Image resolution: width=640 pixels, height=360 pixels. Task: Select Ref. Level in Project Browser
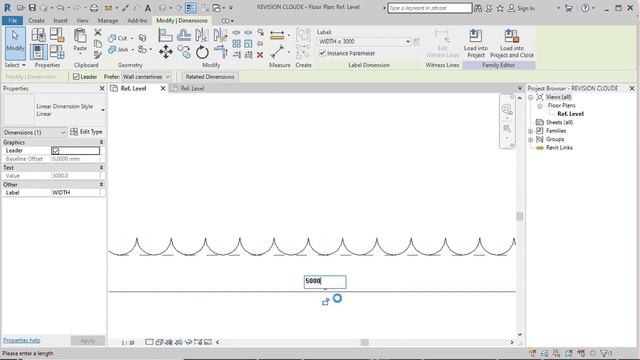(570, 114)
